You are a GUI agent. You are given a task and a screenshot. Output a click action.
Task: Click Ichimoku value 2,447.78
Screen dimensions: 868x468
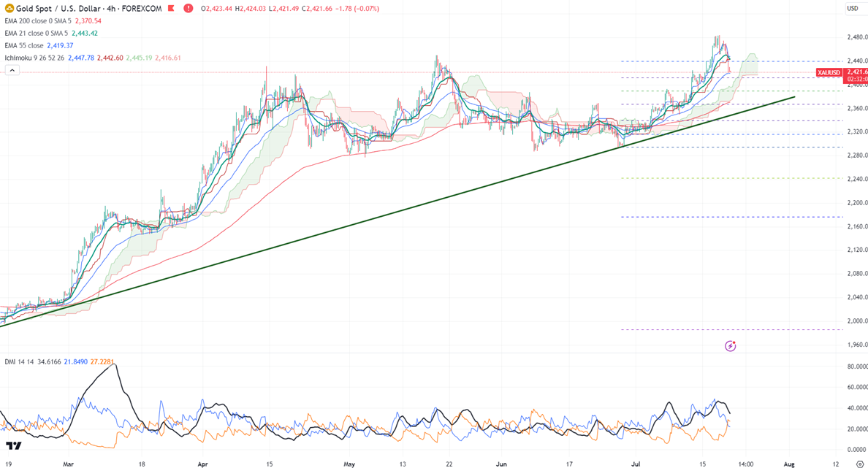point(81,58)
